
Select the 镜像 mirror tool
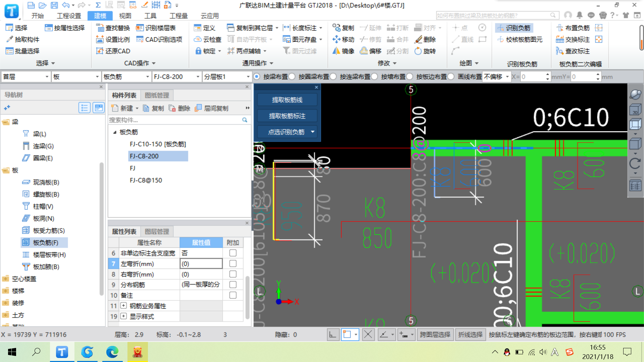click(x=343, y=51)
